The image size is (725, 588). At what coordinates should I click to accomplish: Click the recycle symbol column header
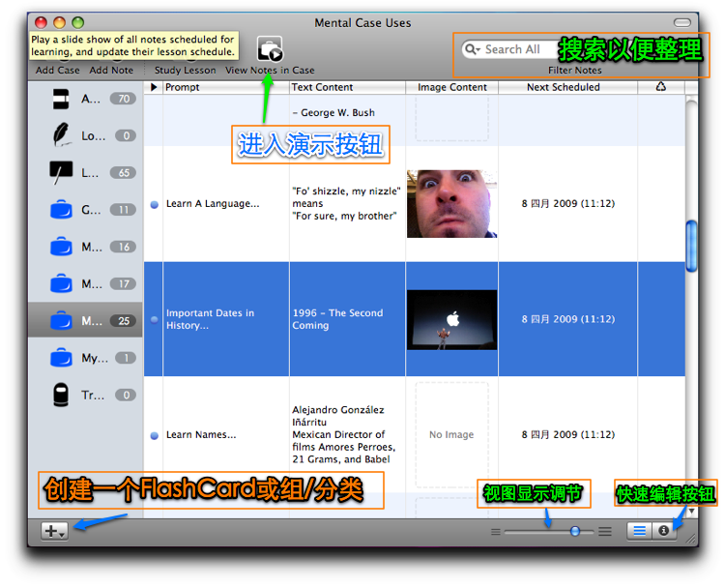click(x=661, y=86)
